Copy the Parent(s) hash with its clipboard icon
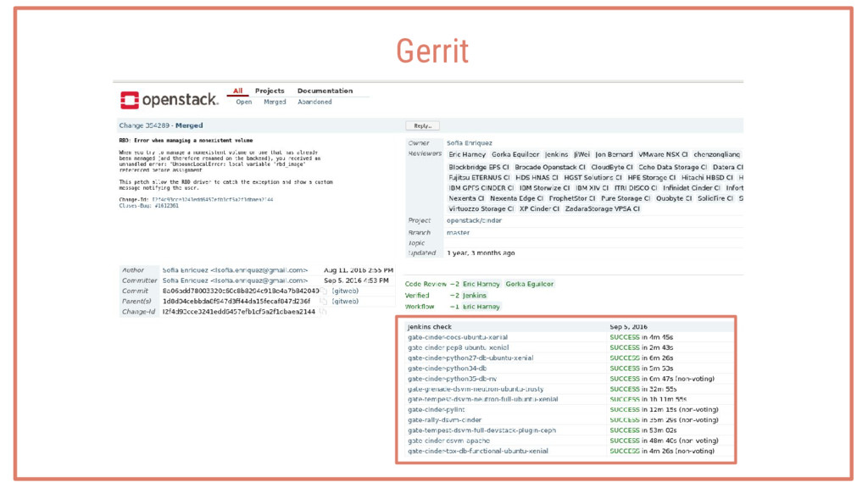This screenshot has width=868, height=488. tap(323, 302)
